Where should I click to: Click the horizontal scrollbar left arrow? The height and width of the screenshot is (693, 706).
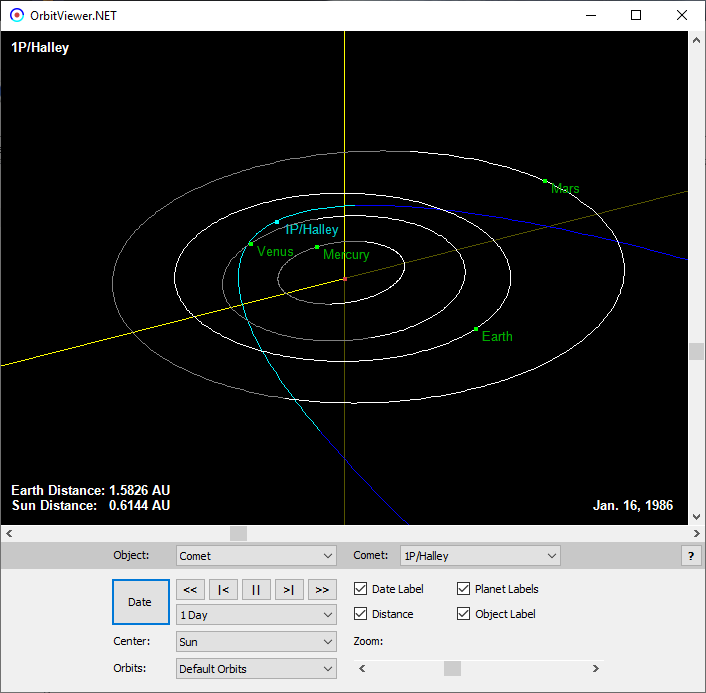[x=9, y=534]
